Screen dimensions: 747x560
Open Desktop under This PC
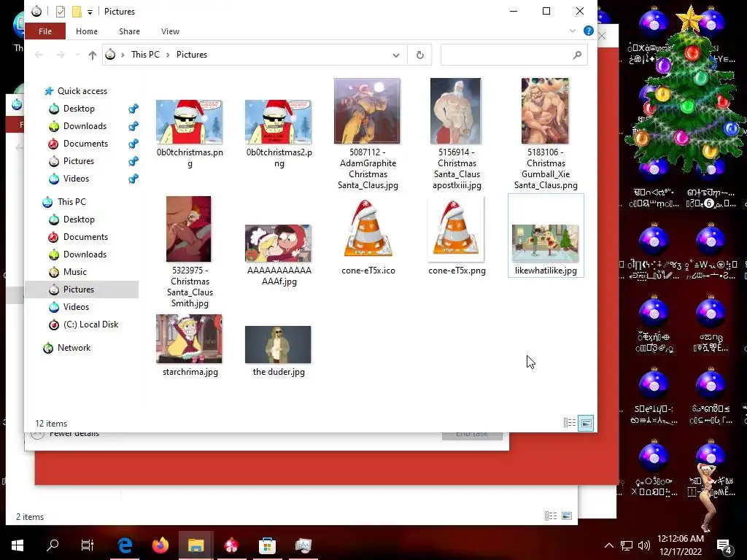(x=79, y=219)
